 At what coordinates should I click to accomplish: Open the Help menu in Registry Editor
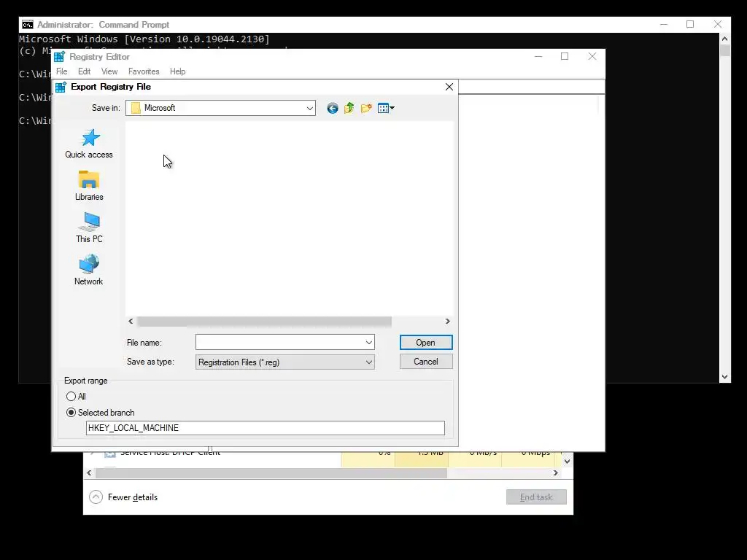[178, 71]
